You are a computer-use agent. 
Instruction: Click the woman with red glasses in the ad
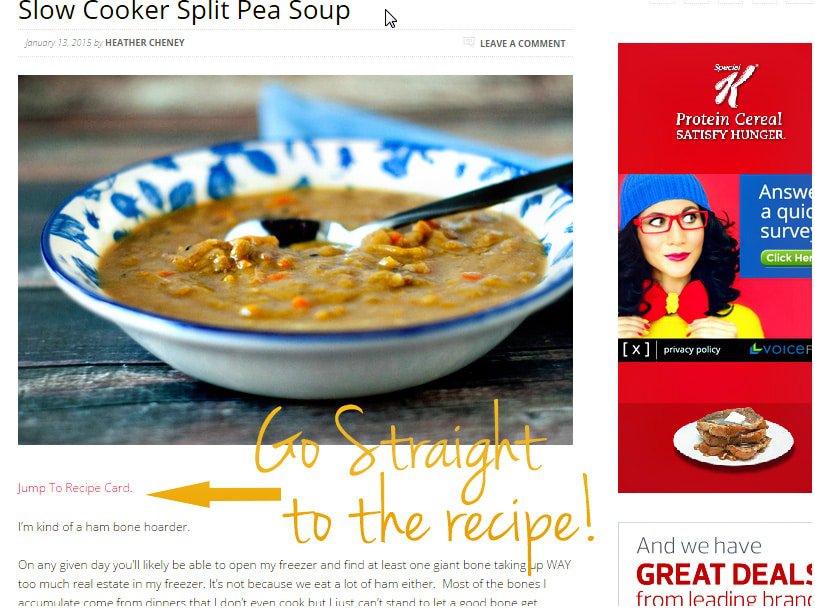tap(678, 257)
